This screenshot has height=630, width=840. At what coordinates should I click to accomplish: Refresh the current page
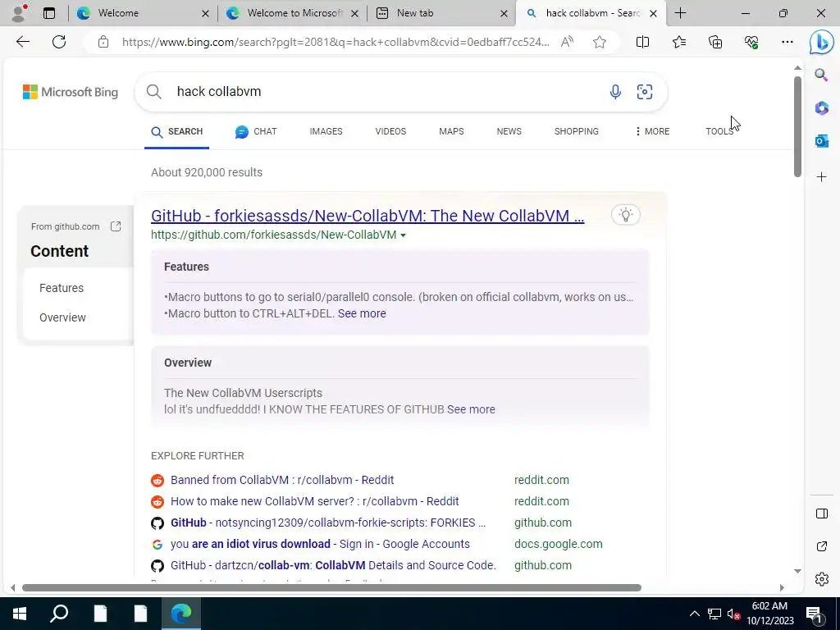(59, 42)
